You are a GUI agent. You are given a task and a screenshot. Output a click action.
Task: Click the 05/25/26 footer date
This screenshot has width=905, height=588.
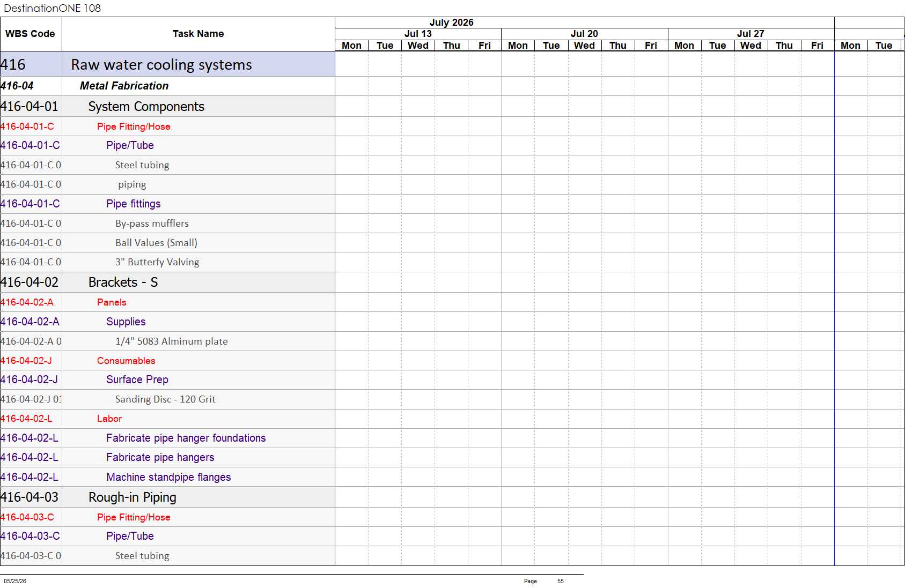pyautogui.click(x=15, y=581)
